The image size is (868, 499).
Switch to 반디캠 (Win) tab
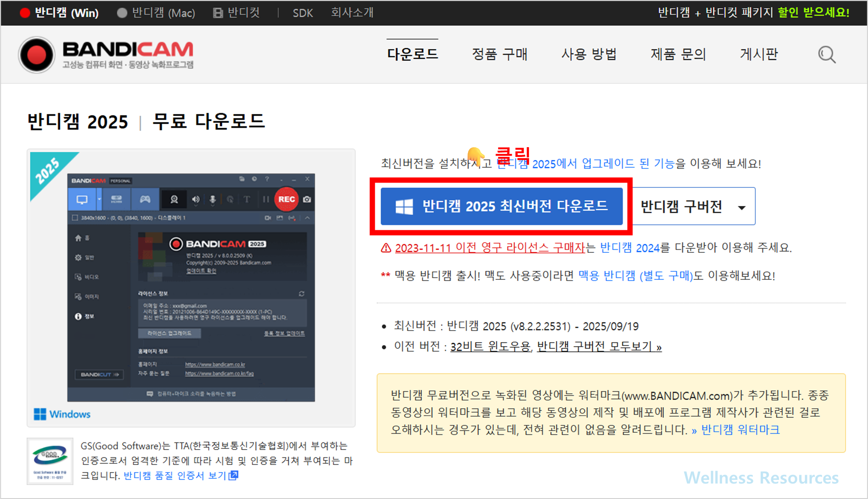60,13
